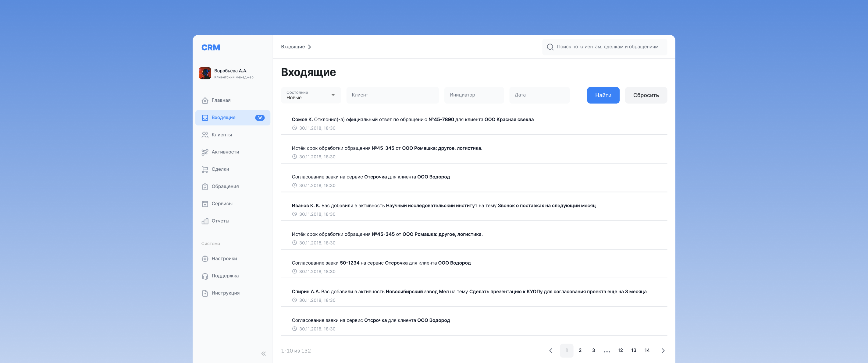Select the Входящие menu item
The height and width of the screenshot is (363, 868).
pyautogui.click(x=233, y=118)
